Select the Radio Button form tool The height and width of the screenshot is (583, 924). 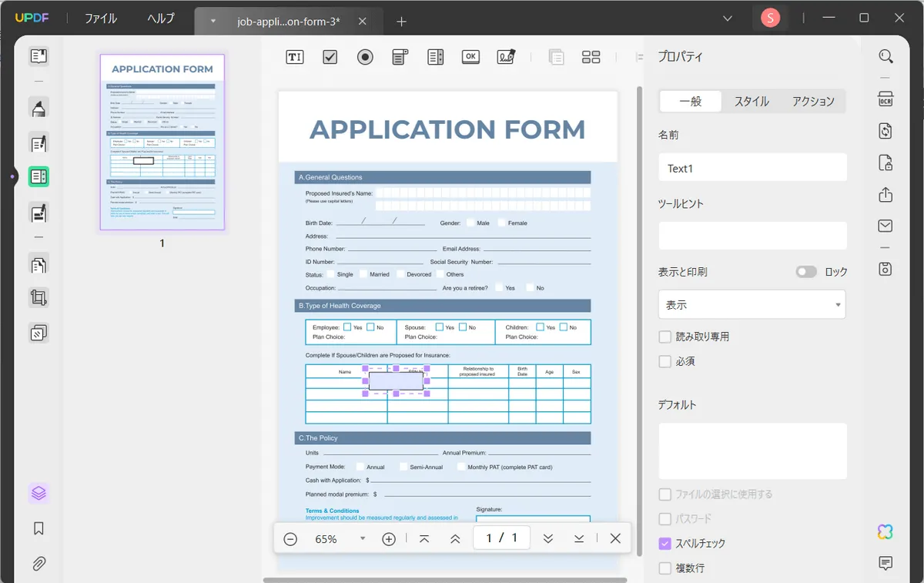pyautogui.click(x=365, y=57)
